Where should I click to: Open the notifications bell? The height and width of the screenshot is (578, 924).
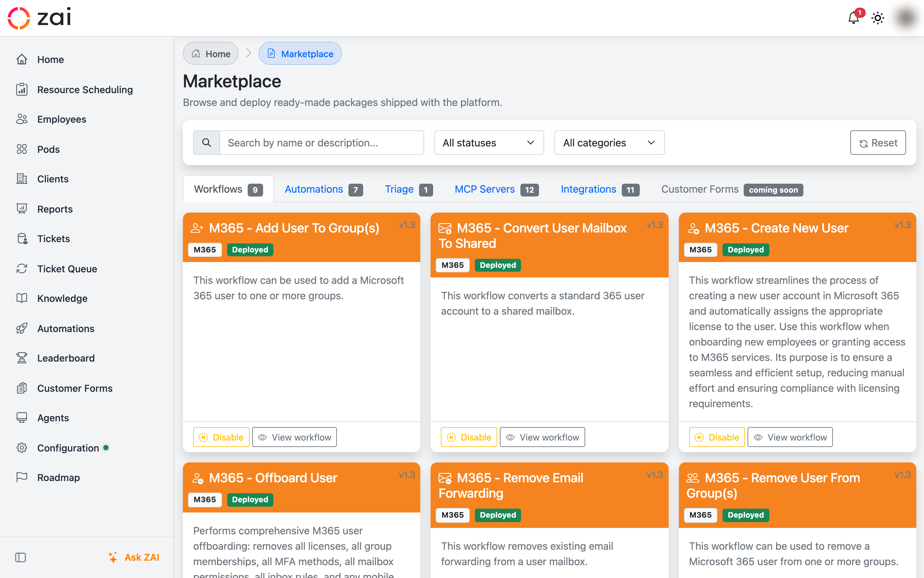[x=853, y=18]
